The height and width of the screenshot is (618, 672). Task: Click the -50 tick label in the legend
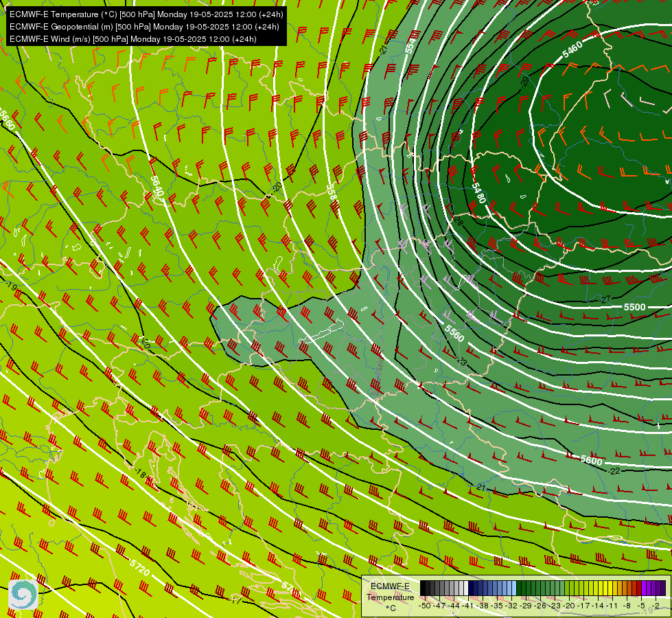[x=425, y=606]
